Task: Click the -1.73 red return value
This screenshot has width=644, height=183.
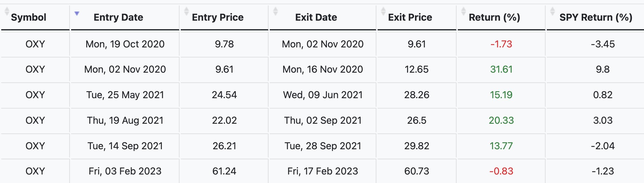Action: (501, 44)
